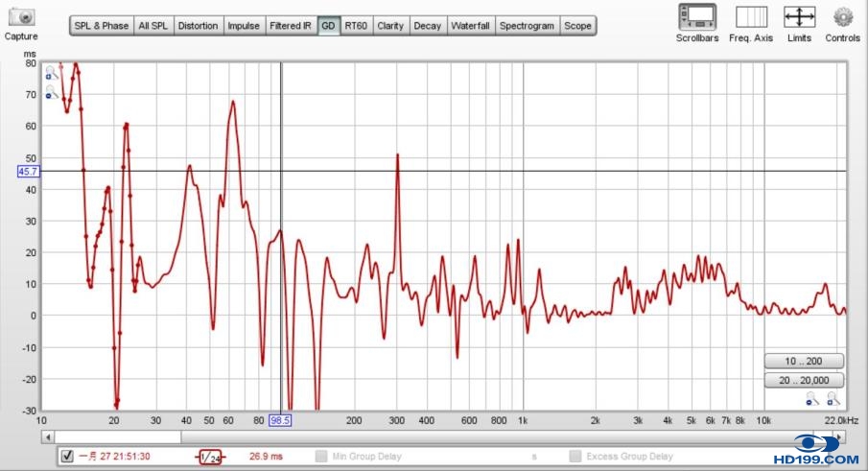
Task: Switch to the SPL & Phase tab
Action: pos(102,26)
